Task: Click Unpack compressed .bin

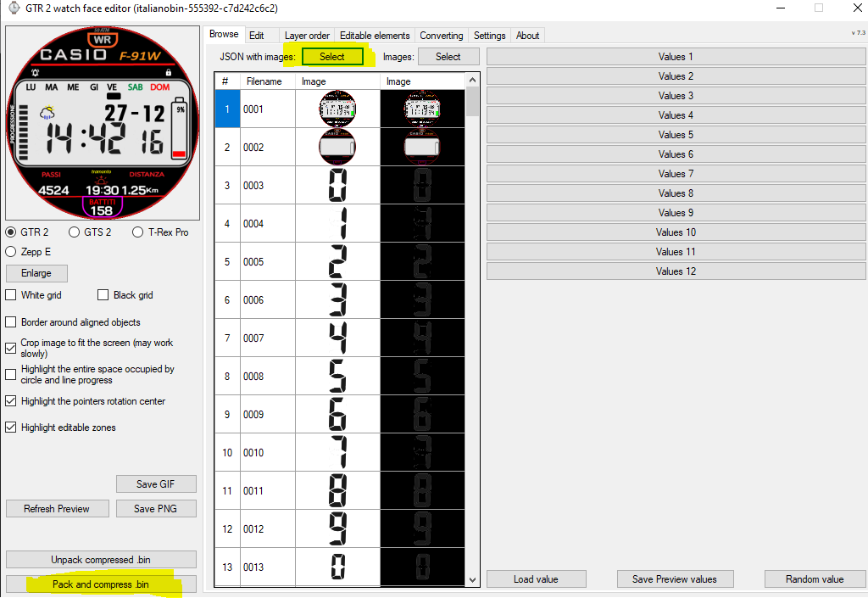Action: click(101, 559)
